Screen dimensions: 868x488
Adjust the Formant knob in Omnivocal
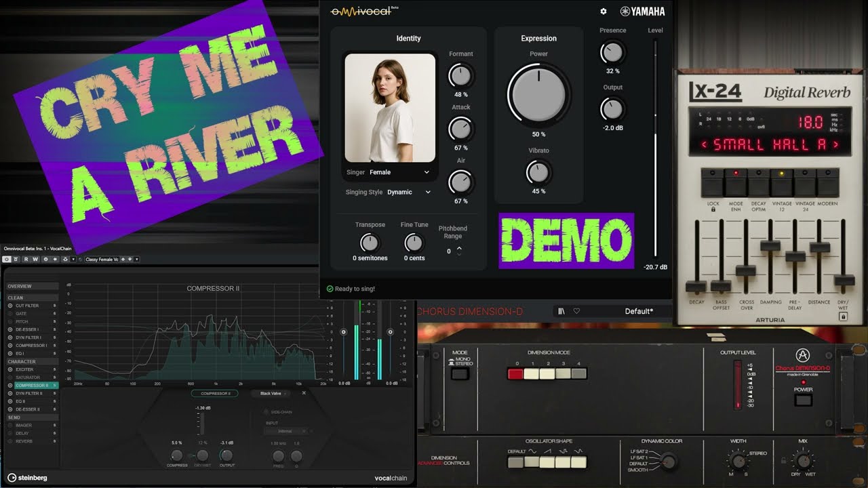point(461,75)
